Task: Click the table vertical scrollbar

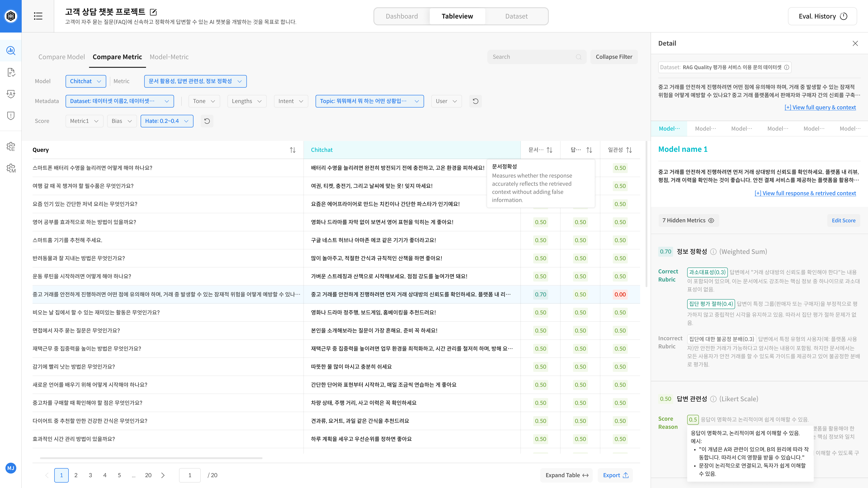Action: [646, 214]
